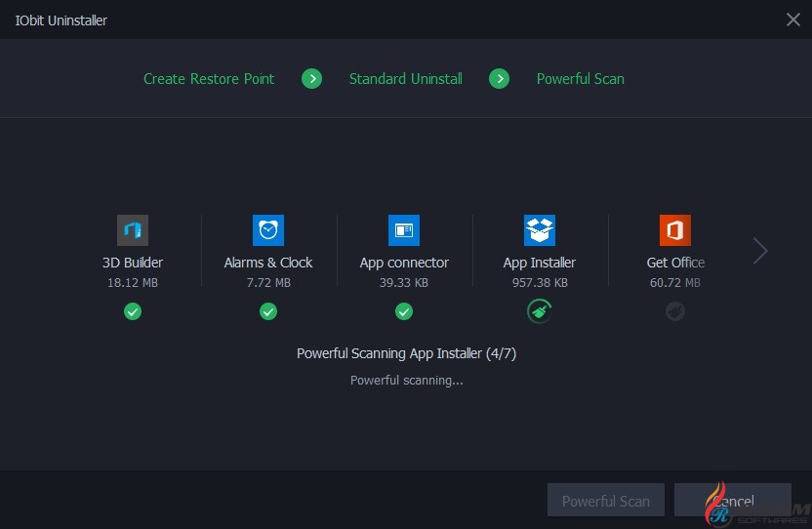Click green checkmark under Alarms & Clock
812x529 pixels.
point(268,311)
